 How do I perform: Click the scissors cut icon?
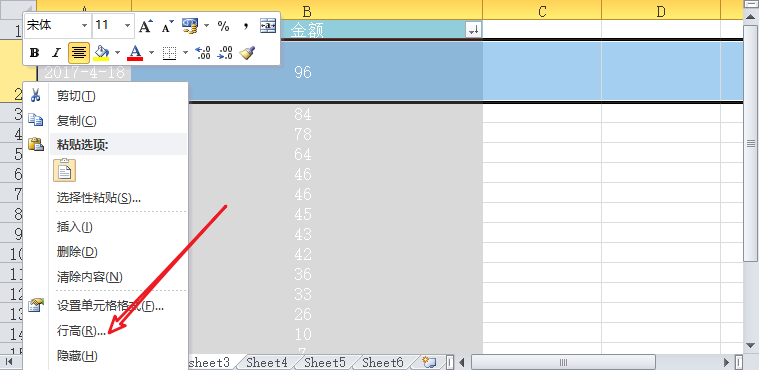[x=35, y=95]
